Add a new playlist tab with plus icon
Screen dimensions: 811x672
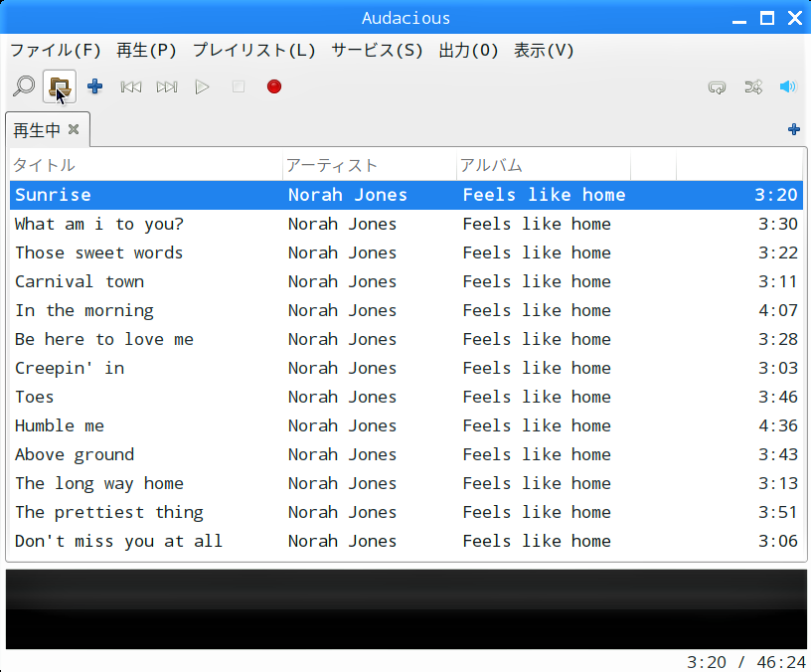click(794, 129)
